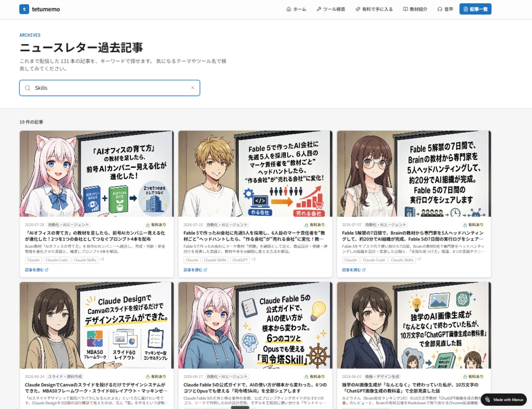Open the 有料で手に入る nav item
The height and width of the screenshot is (409, 532).
click(x=374, y=9)
